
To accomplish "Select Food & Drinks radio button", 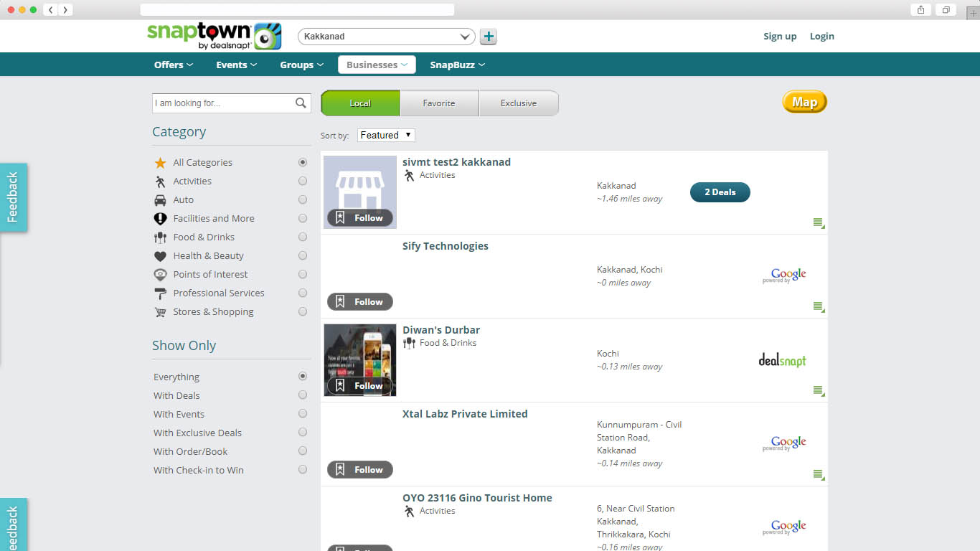I will coord(303,237).
